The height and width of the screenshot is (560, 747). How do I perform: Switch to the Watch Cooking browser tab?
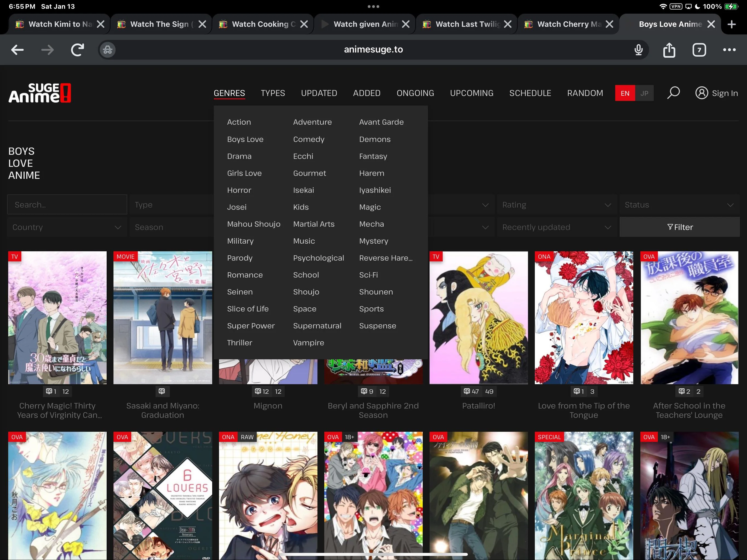(260, 24)
